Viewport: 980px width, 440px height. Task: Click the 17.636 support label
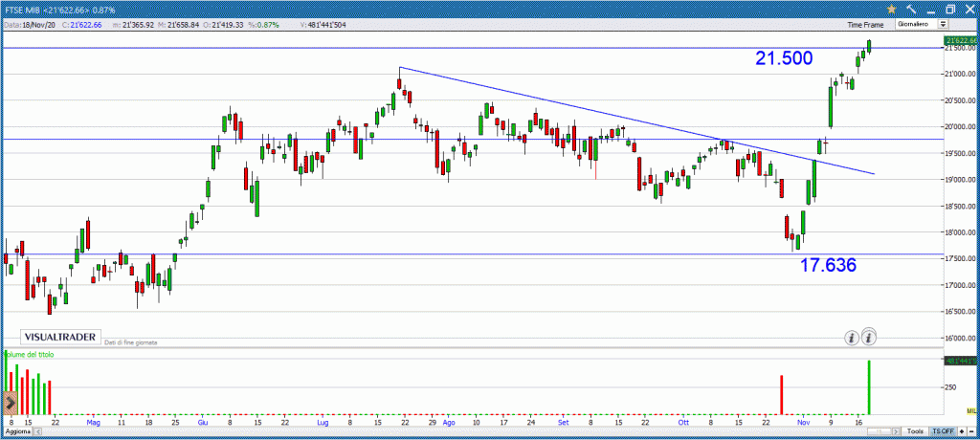(828, 265)
